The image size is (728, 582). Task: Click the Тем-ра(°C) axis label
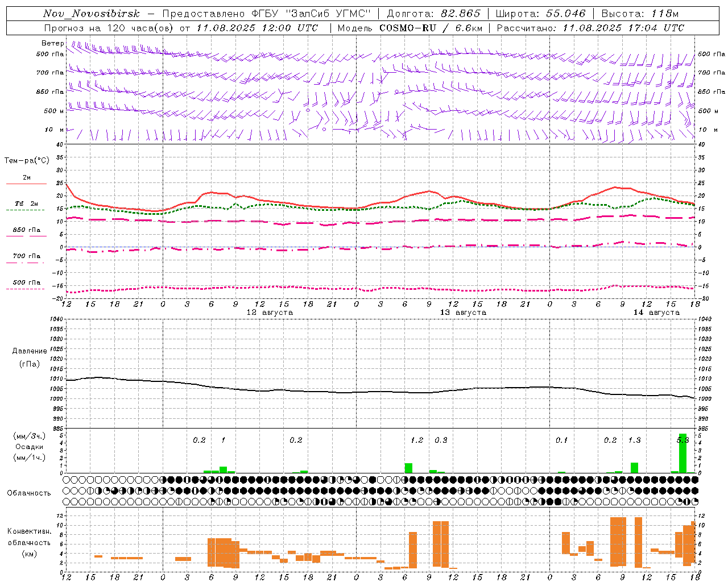pos(27,161)
